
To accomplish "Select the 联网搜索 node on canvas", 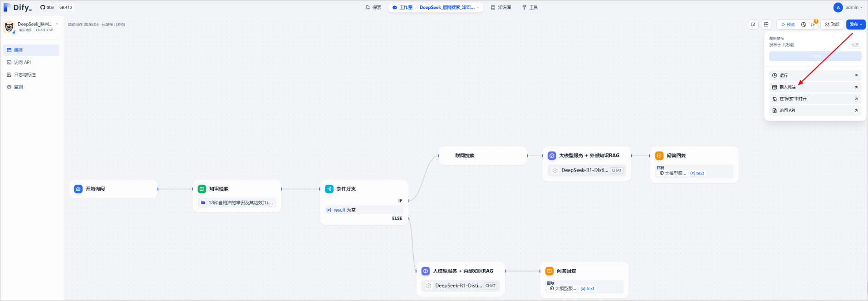I will pos(482,156).
